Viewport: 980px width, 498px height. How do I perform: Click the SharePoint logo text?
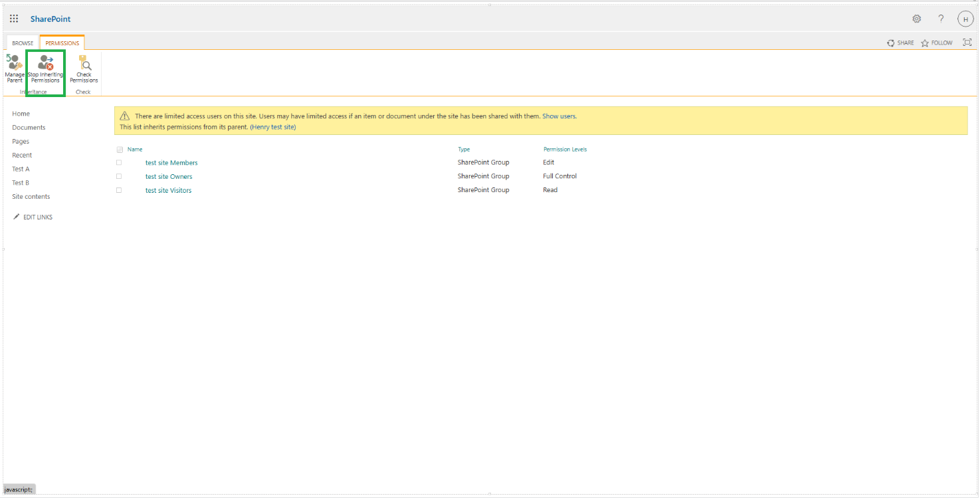pos(50,19)
